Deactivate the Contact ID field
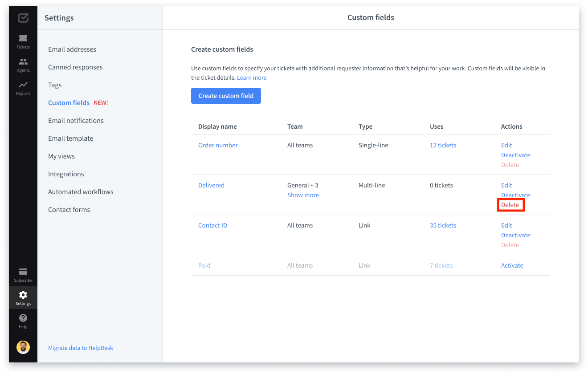This screenshot has width=588, height=374. (516, 235)
